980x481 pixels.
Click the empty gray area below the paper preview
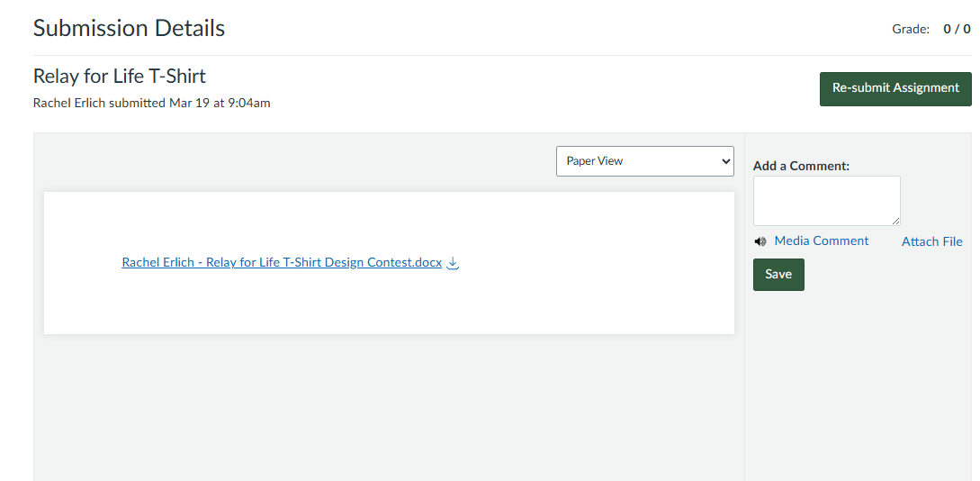387,405
